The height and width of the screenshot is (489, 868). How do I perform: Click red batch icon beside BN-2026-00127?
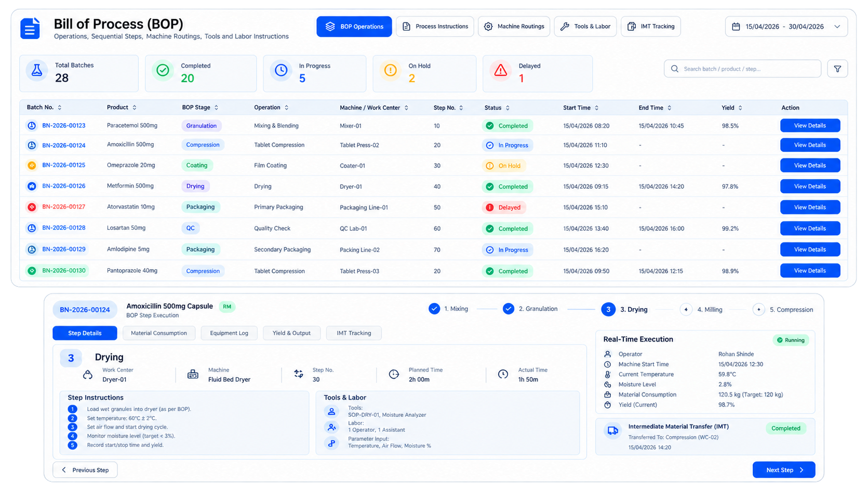[32, 207]
